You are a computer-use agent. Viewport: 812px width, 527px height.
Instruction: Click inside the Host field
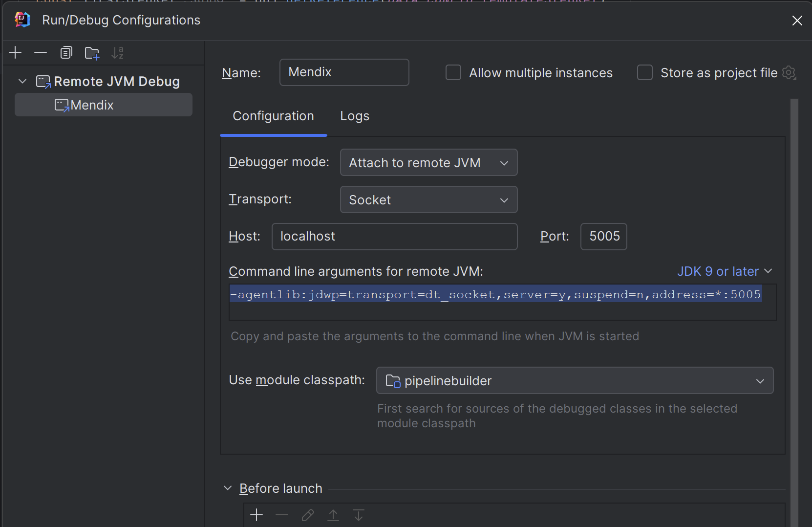click(x=394, y=237)
